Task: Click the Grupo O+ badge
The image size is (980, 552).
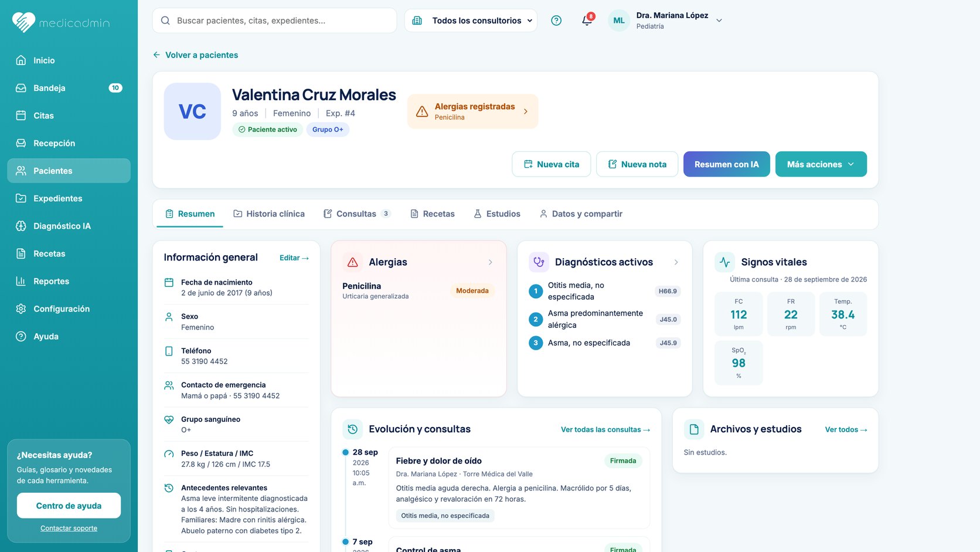Action: coord(328,130)
